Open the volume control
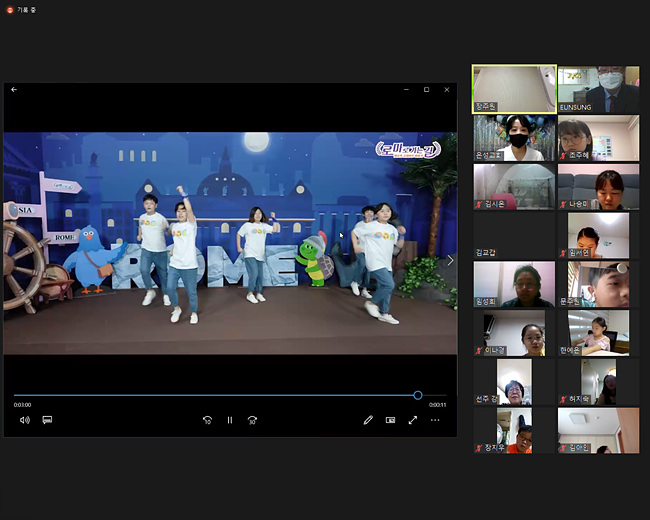Viewport: 650px width, 520px height. click(25, 420)
